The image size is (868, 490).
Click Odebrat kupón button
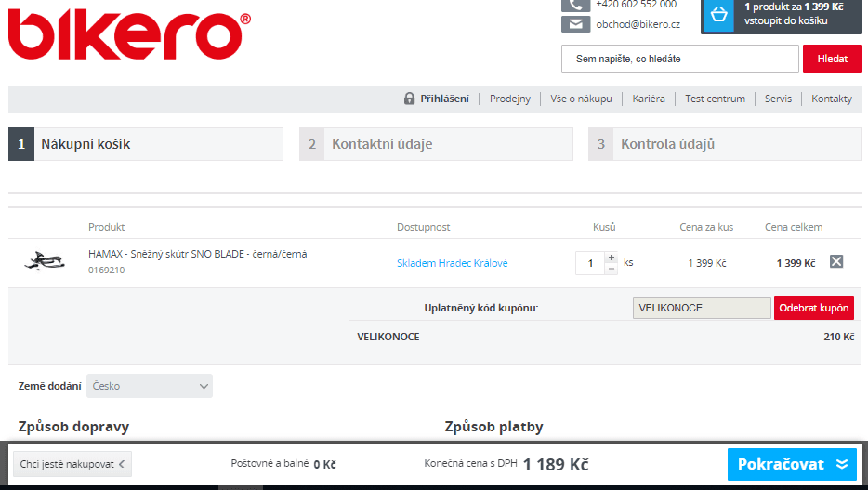click(x=813, y=308)
